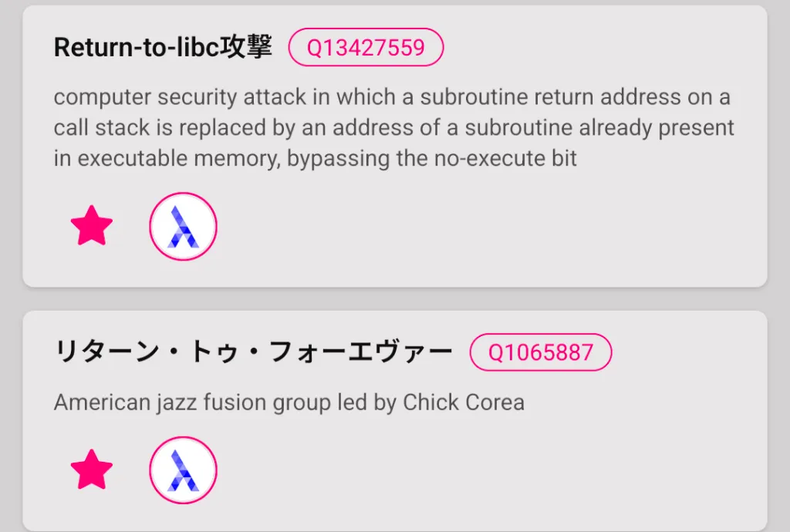
Task: Select the American jazz fusion group description
Action: (x=289, y=402)
